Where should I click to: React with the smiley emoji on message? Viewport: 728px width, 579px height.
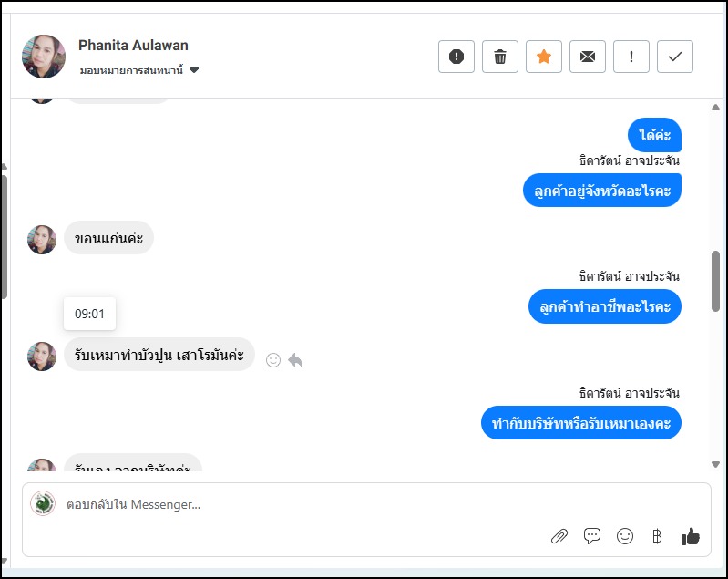[273, 360]
